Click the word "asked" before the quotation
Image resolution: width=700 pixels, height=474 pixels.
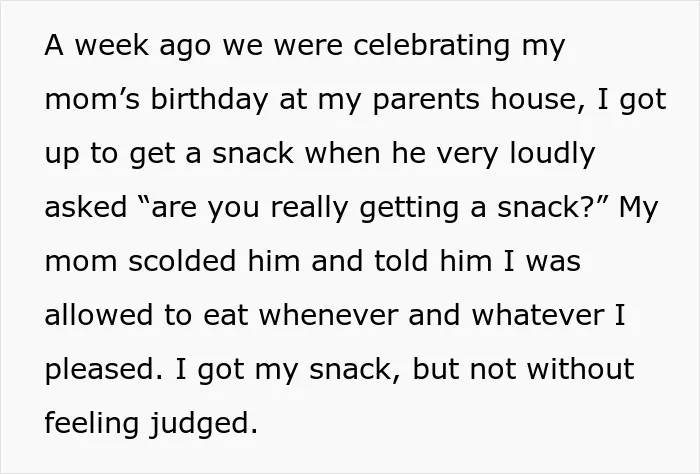(86, 208)
